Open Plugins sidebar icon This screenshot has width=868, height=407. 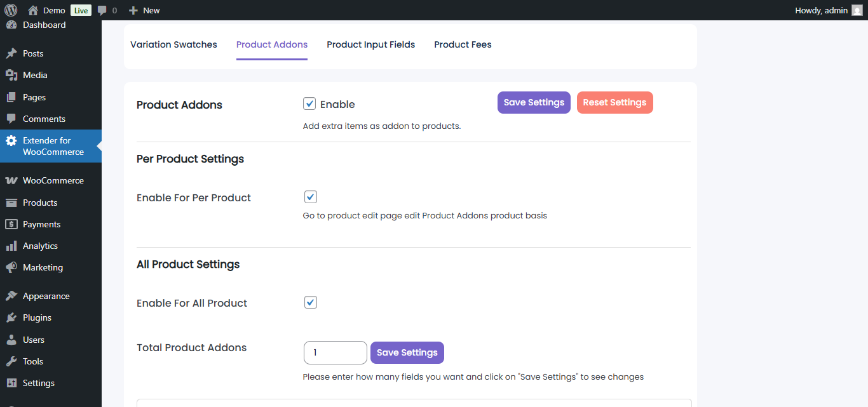[x=11, y=317]
